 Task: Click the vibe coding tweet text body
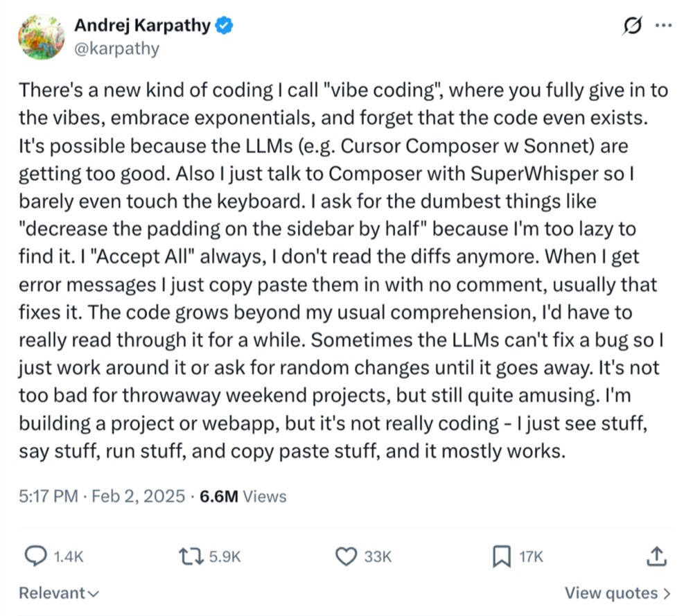[343, 270]
